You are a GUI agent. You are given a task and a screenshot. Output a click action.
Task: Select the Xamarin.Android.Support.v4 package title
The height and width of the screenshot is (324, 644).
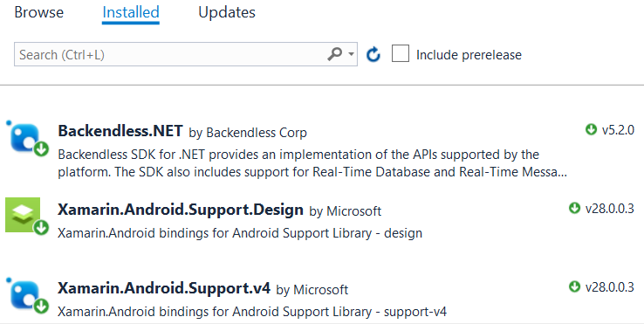(x=164, y=288)
